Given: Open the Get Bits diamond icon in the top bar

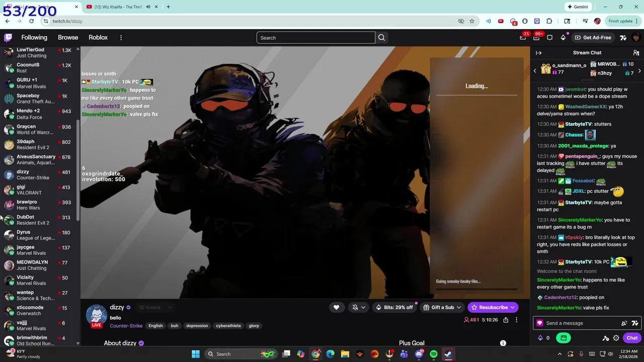Looking at the screenshot, I should point(563,38).
